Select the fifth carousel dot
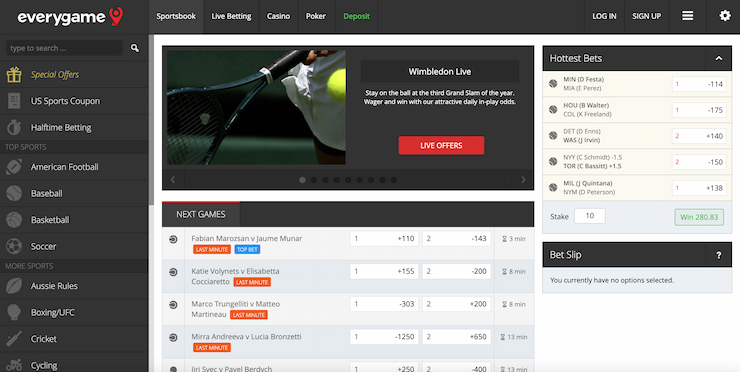Viewport: 740px width, 372px height. click(348, 180)
